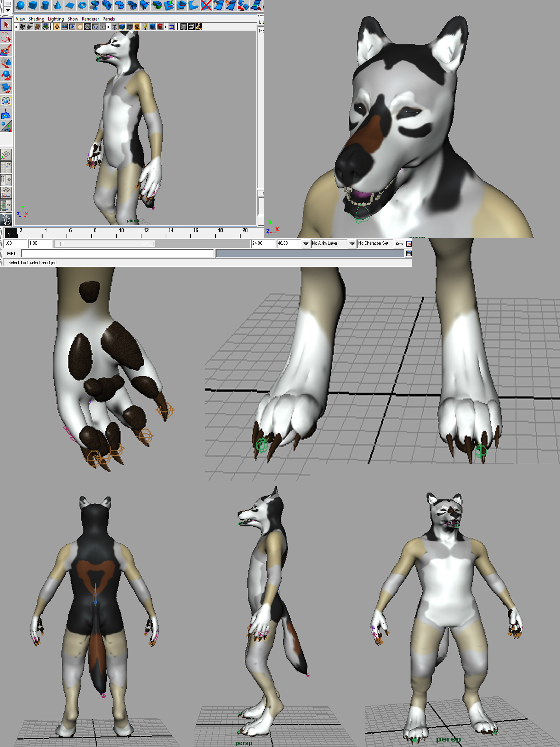Open the shelf options arrow menu
The height and width of the screenshot is (747, 560).
8,10
